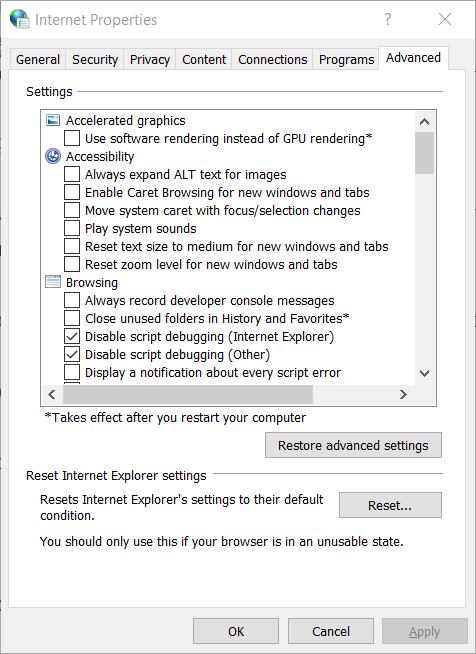Enable Always record developer console messages

72,300
